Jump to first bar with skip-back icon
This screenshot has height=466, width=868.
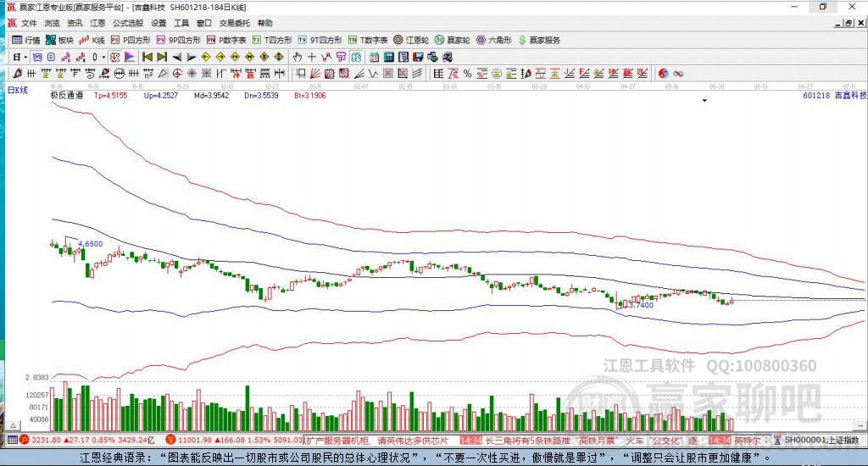coord(147,57)
